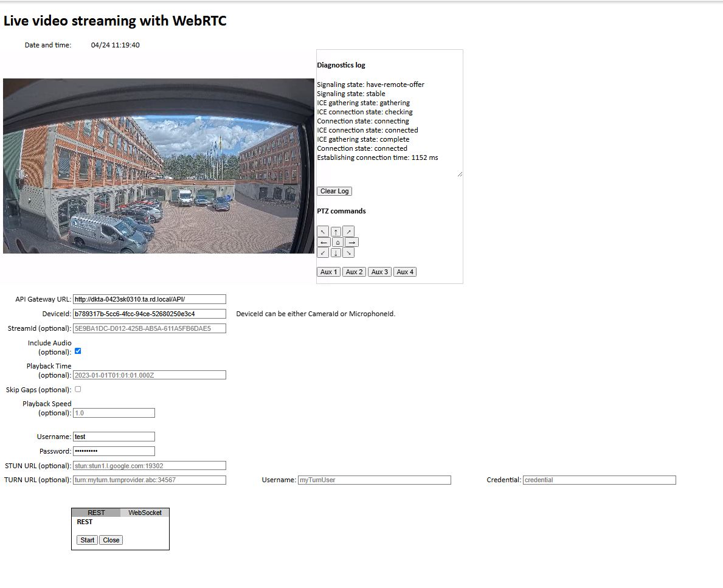
Task: Uncheck the Include Audio checkbox
Action: point(78,351)
